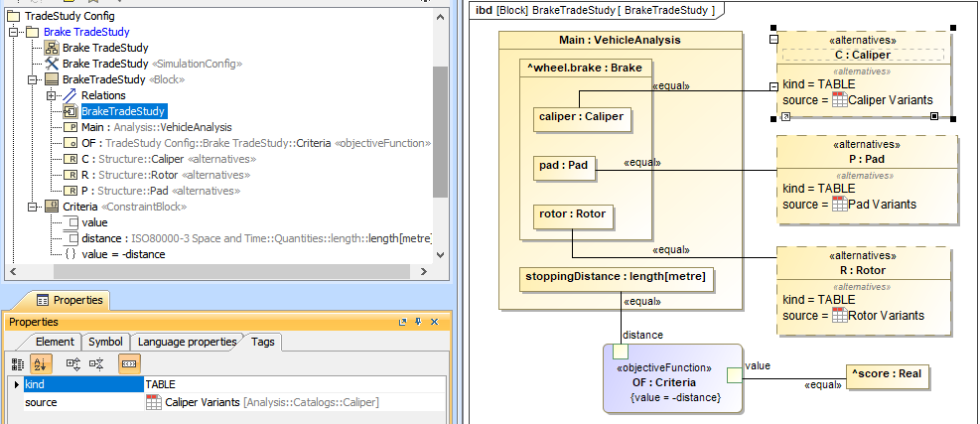
Task: Expand the Relations tree node
Action: pyautogui.click(x=51, y=95)
